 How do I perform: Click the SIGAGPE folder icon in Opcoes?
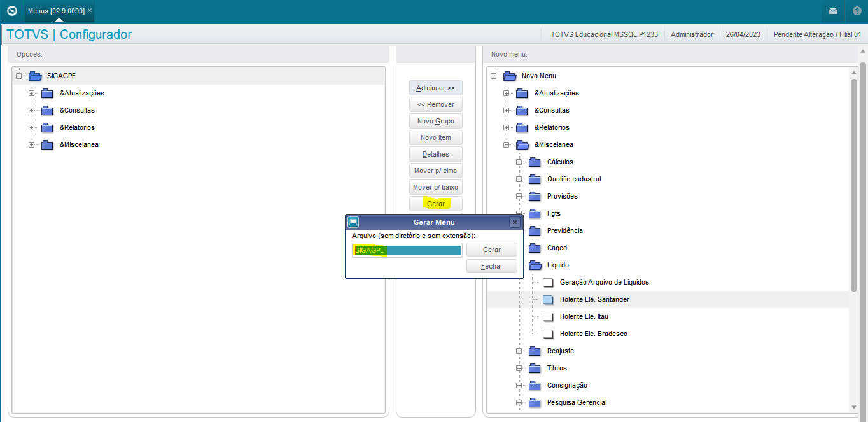click(35, 76)
